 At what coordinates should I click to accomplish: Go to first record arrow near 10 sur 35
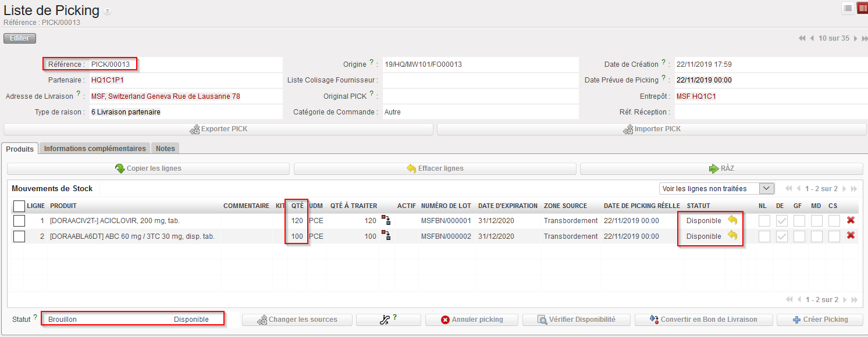pyautogui.click(x=802, y=38)
